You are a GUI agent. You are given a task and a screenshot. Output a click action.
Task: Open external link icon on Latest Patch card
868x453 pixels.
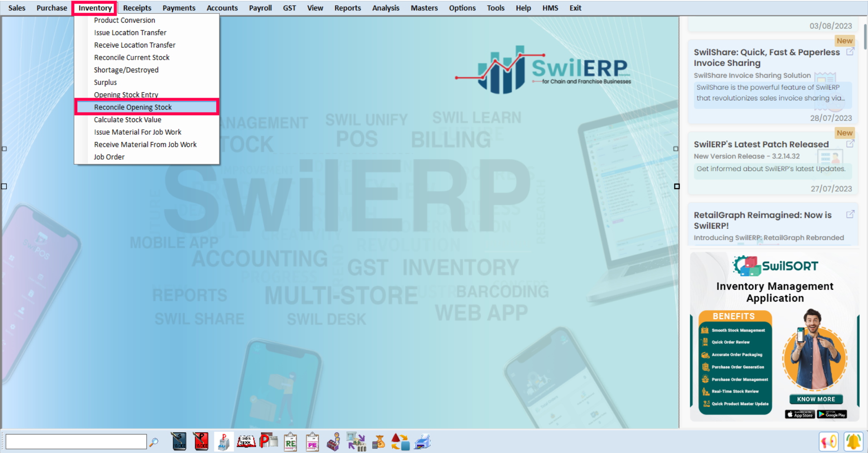(850, 144)
